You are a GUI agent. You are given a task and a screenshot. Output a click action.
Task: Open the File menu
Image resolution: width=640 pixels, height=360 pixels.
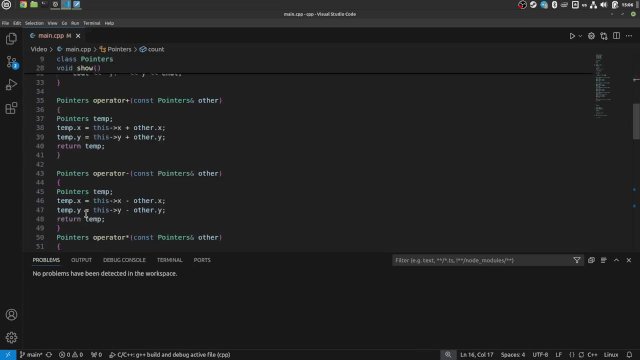tap(5, 23)
